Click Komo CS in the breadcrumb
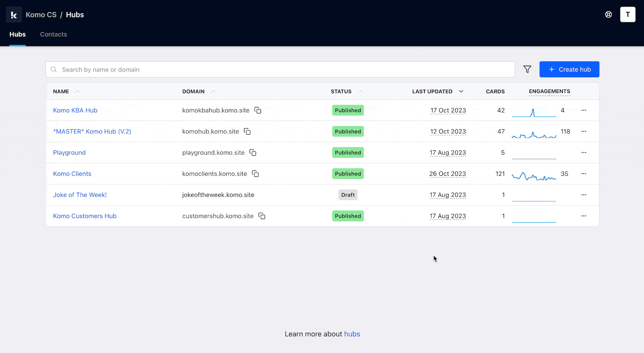Viewport: 644px width, 353px height. click(41, 15)
